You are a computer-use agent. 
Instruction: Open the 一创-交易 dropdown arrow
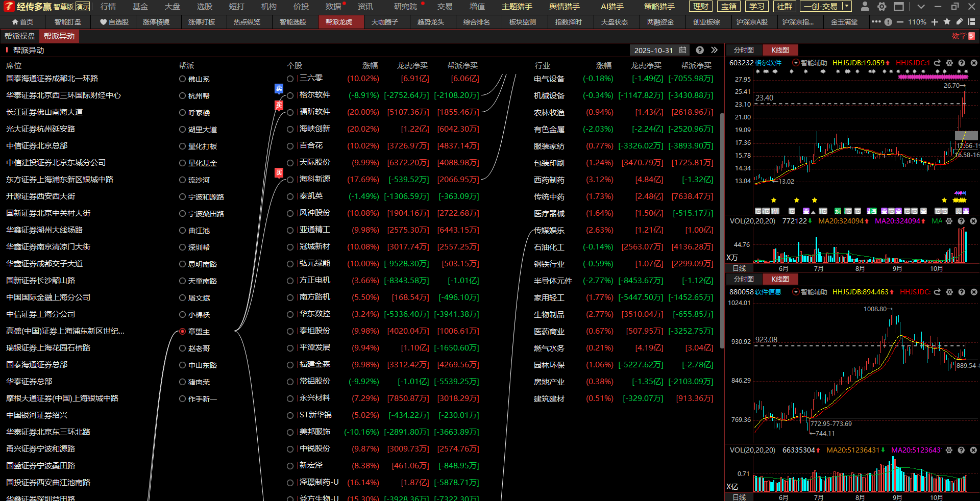coord(846,7)
